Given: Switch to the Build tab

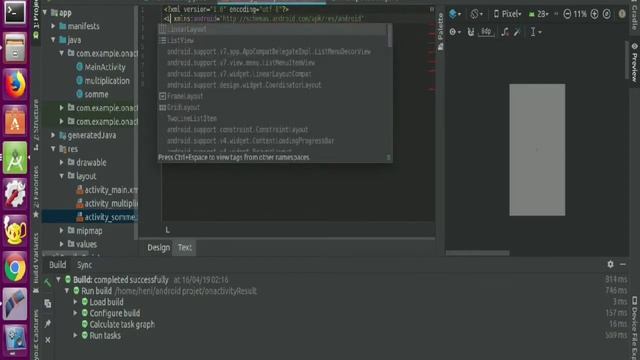Looking at the screenshot, I should (x=58, y=265).
